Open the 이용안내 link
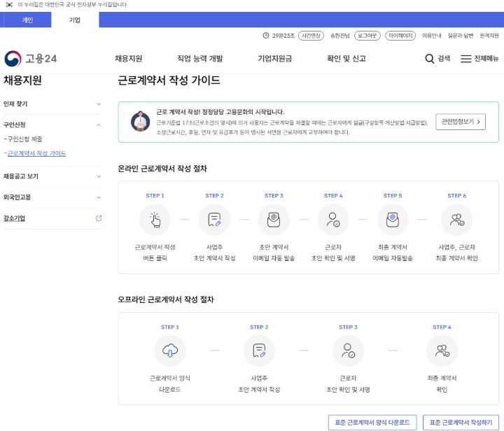Screen dimensions: 504x431 point(431,36)
